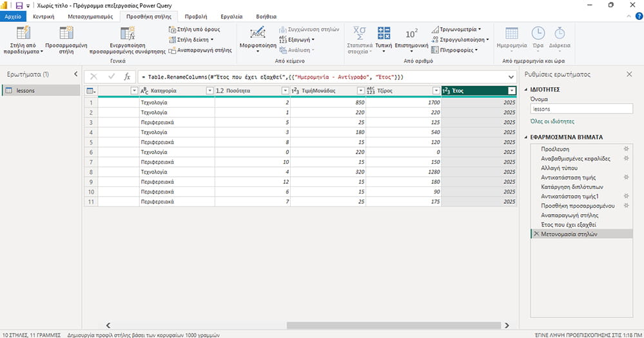Open Τριγωνομετρία dropdown

456,30
